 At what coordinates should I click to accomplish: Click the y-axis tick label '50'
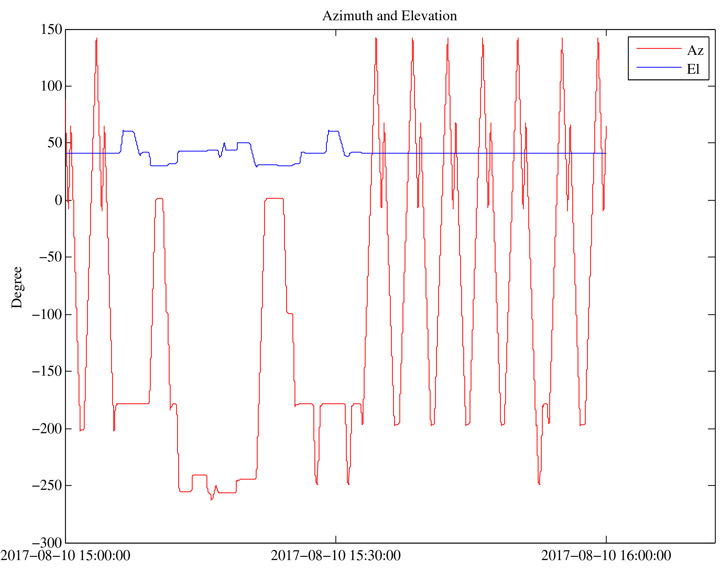coord(55,143)
